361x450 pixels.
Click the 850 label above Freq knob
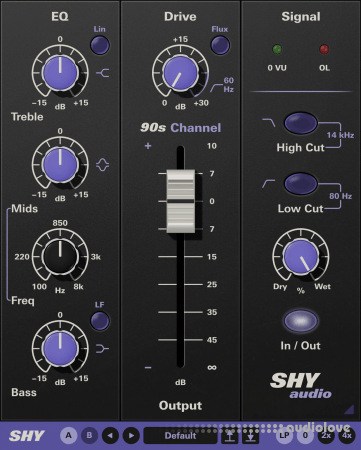[x=60, y=223]
